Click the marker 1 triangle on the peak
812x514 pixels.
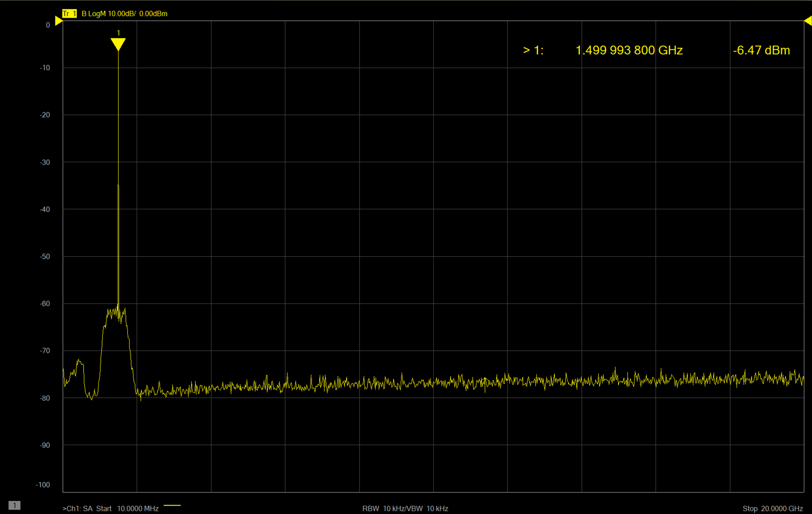pos(118,44)
